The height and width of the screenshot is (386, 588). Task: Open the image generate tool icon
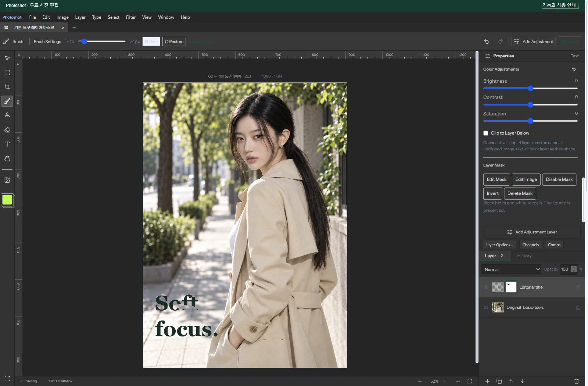click(7, 180)
